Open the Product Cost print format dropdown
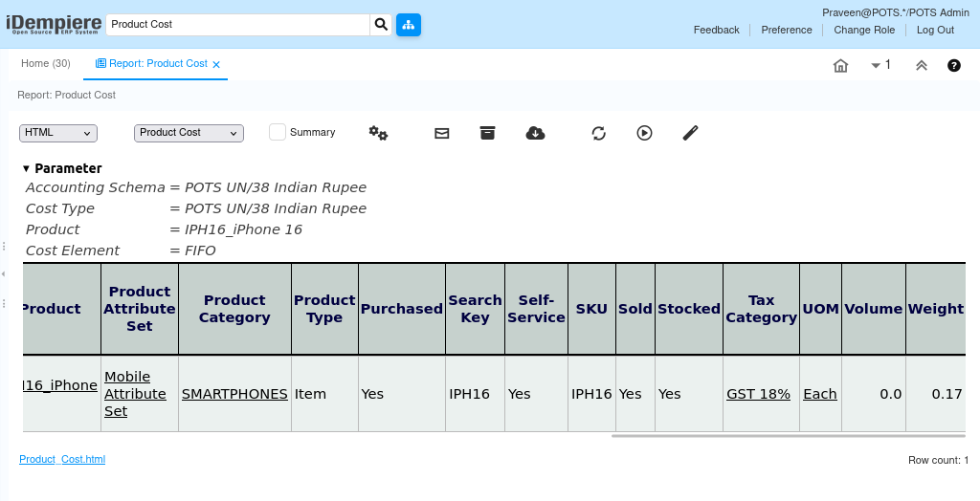This screenshot has width=980, height=501. 189,133
